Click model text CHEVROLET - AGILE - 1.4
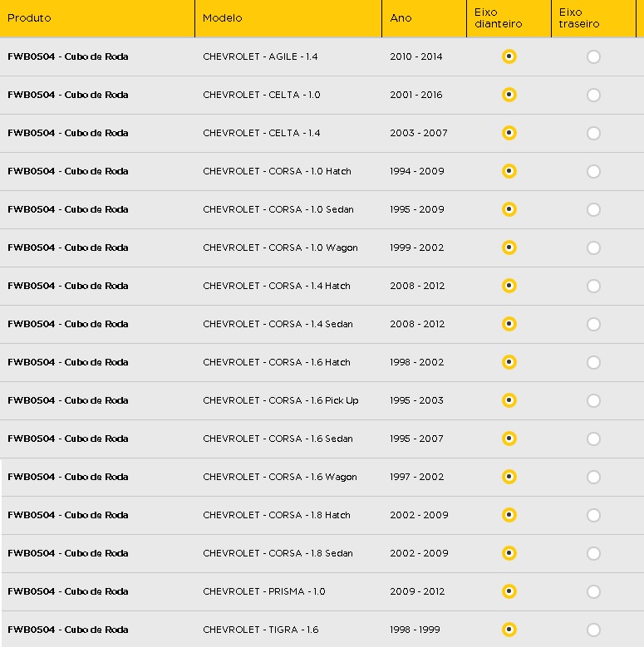Image resolution: width=644 pixels, height=647 pixels. pos(260,56)
